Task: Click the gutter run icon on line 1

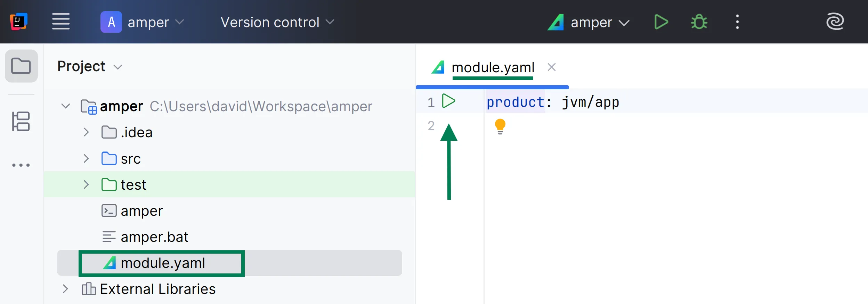Action: [448, 101]
